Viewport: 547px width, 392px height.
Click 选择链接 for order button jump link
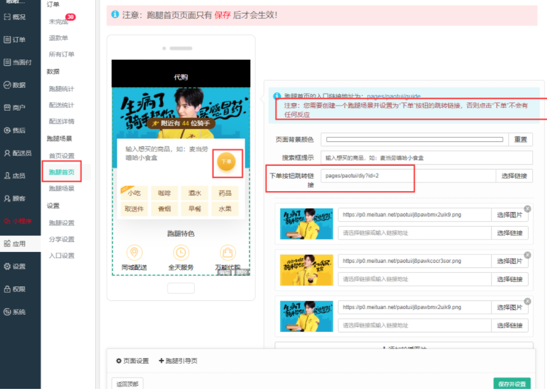point(514,176)
